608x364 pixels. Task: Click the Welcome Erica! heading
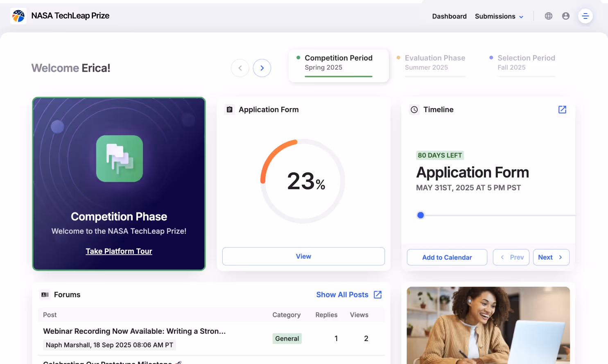pos(71,68)
